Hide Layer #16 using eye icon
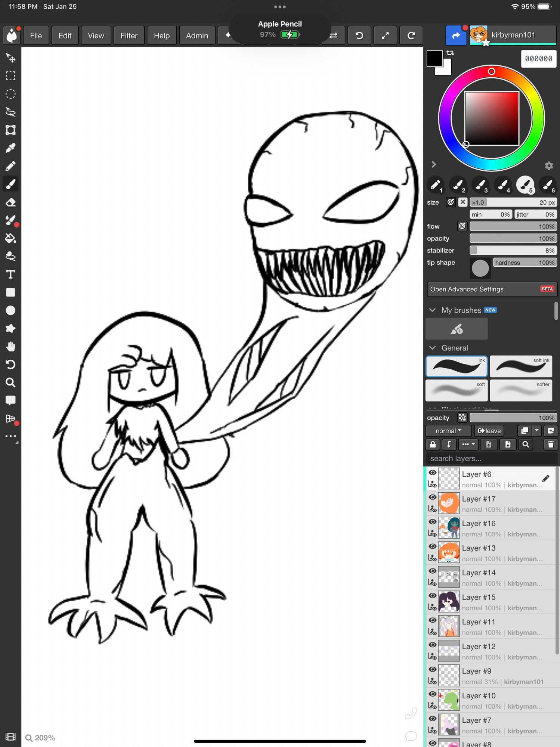 tap(432, 522)
